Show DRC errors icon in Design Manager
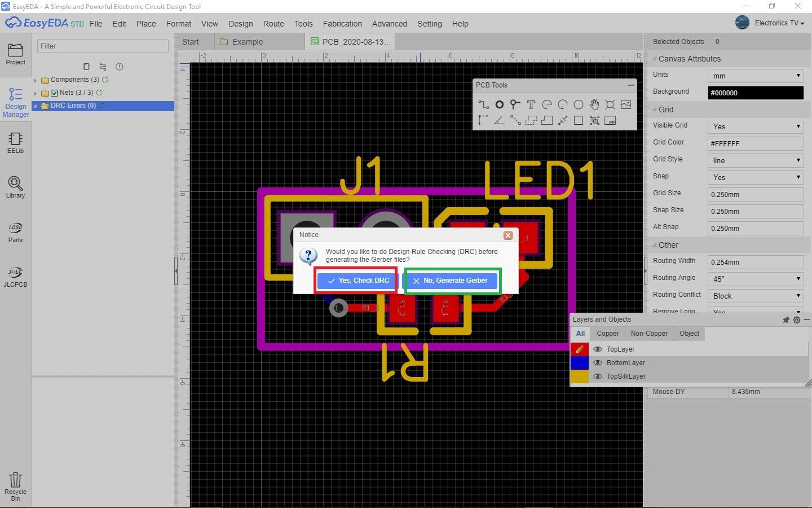 [x=119, y=67]
